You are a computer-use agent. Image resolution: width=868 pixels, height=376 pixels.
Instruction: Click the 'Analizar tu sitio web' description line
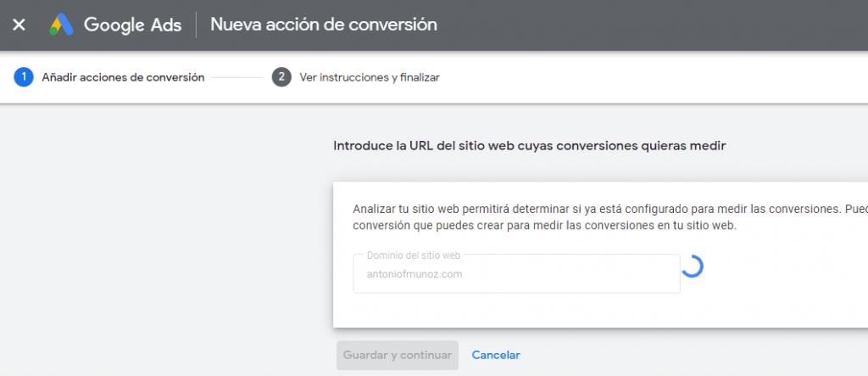pyautogui.click(x=610, y=210)
